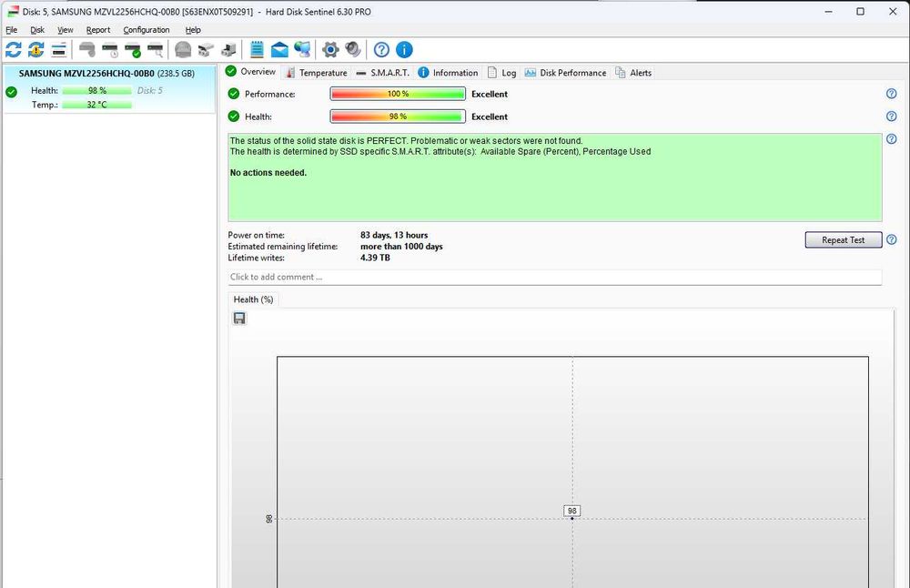
Task: Click green check icon beside disk Health in sidebar
Action: coord(11,92)
